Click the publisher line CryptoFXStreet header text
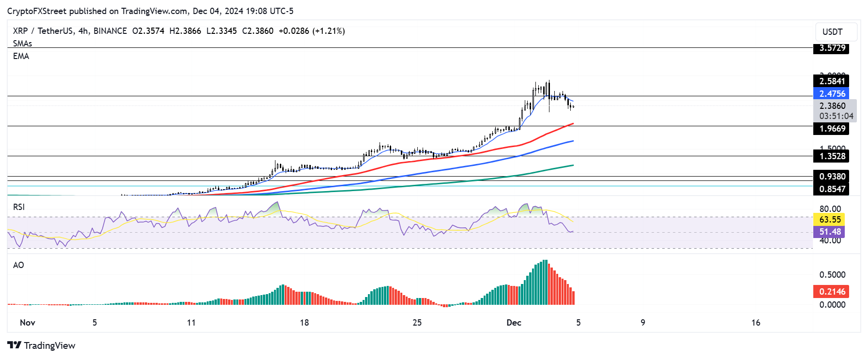Image resolution: width=868 pixels, height=358 pixels. point(150,11)
